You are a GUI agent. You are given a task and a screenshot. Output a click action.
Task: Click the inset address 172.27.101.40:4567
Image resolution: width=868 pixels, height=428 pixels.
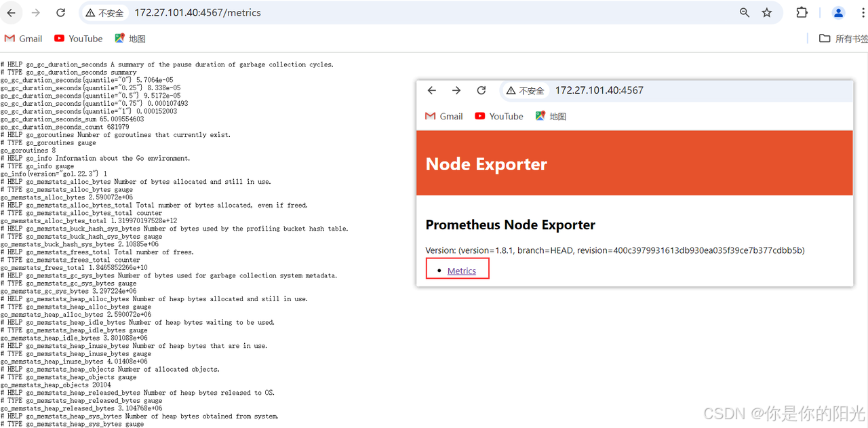(x=599, y=90)
